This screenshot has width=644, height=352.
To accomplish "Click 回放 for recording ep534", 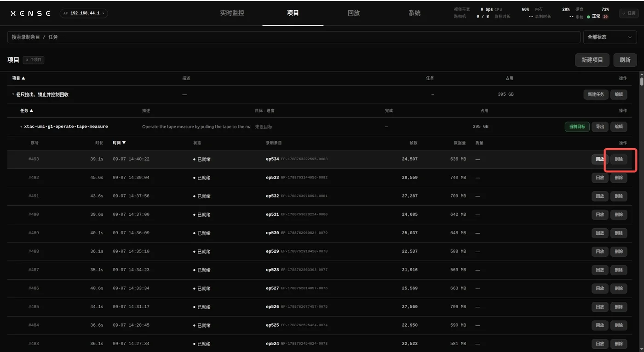I will [600, 159].
